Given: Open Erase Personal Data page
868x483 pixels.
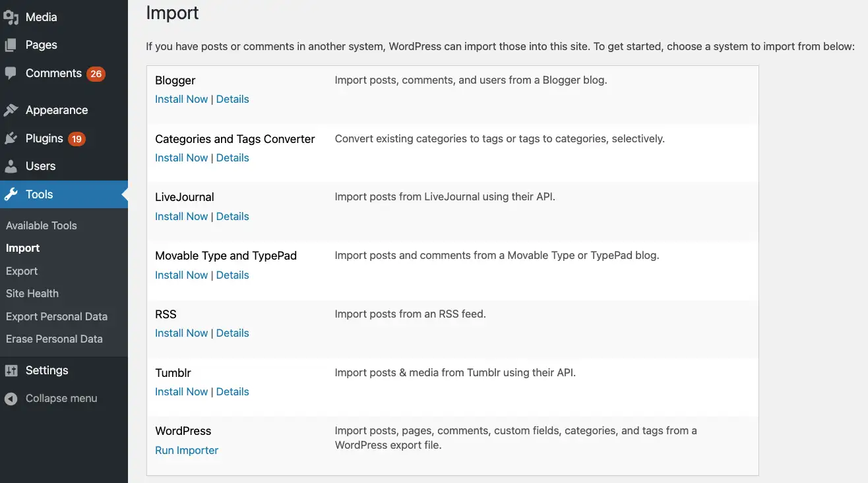Looking at the screenshot, I should click(54, 339).
